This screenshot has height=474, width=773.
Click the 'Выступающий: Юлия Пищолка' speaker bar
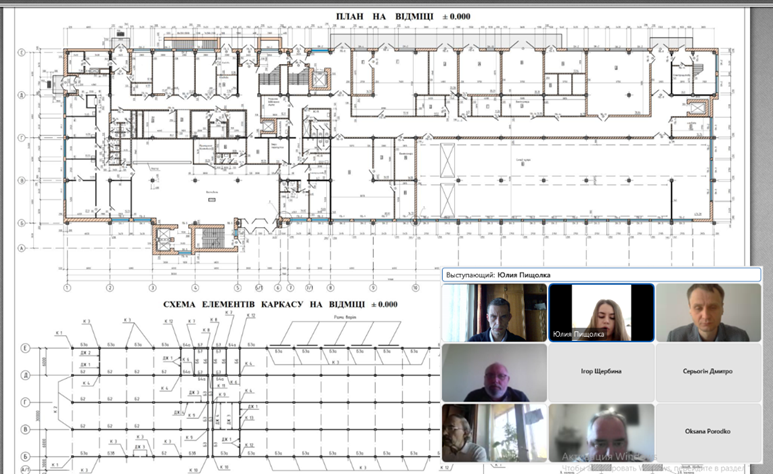[x=601, y=275]
